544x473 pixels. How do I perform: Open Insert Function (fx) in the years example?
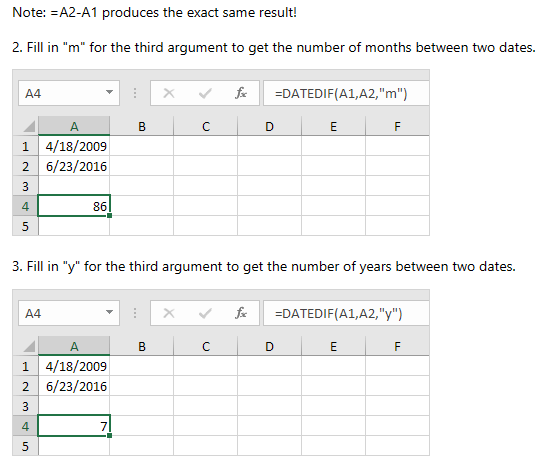[x=241, y=313]
